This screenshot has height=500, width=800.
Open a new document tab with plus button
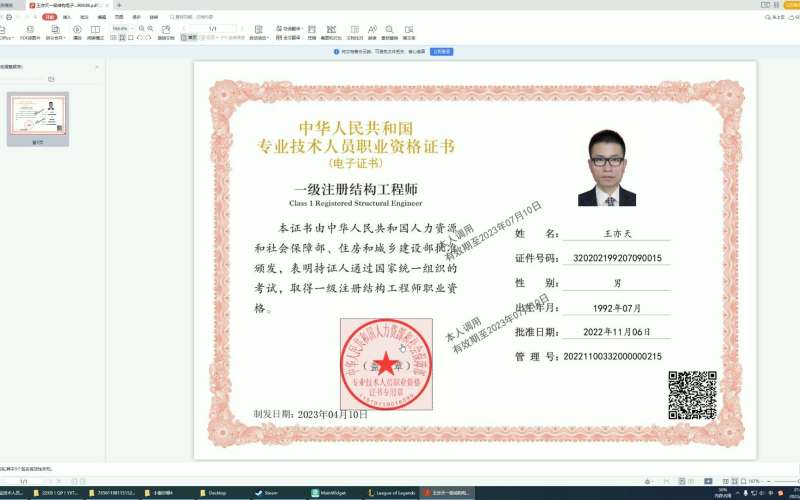119,5
